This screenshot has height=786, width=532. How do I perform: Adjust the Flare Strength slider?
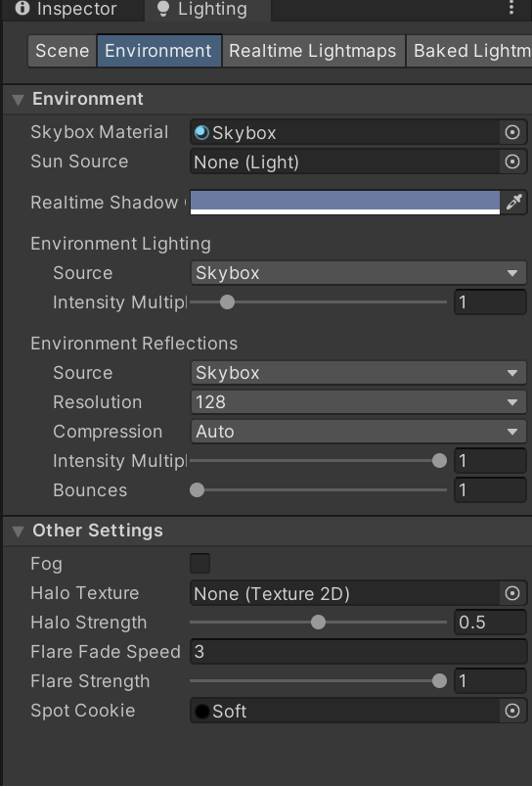coord(318,681)
